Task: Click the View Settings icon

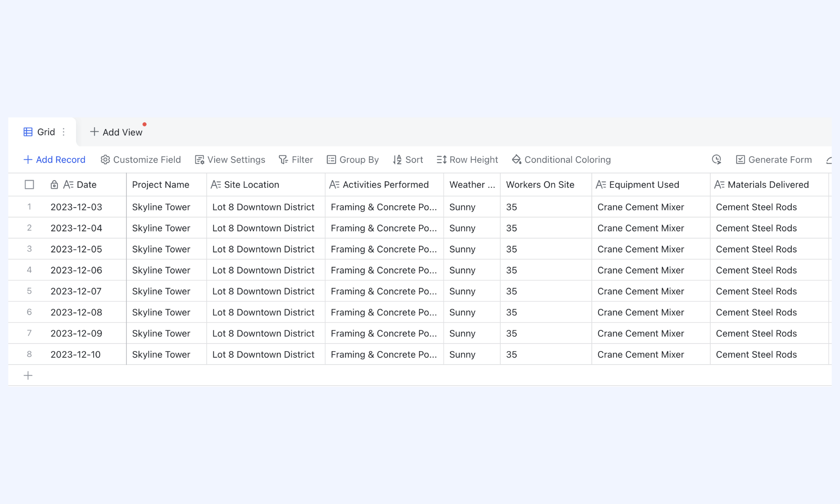Action: [x=199, y=160]
